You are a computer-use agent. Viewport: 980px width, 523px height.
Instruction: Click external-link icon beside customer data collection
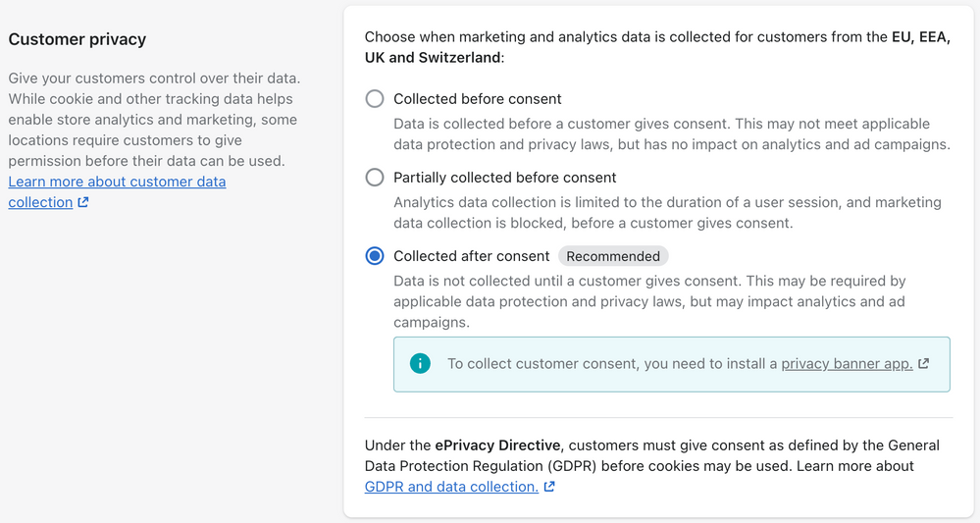pos(83,203)
